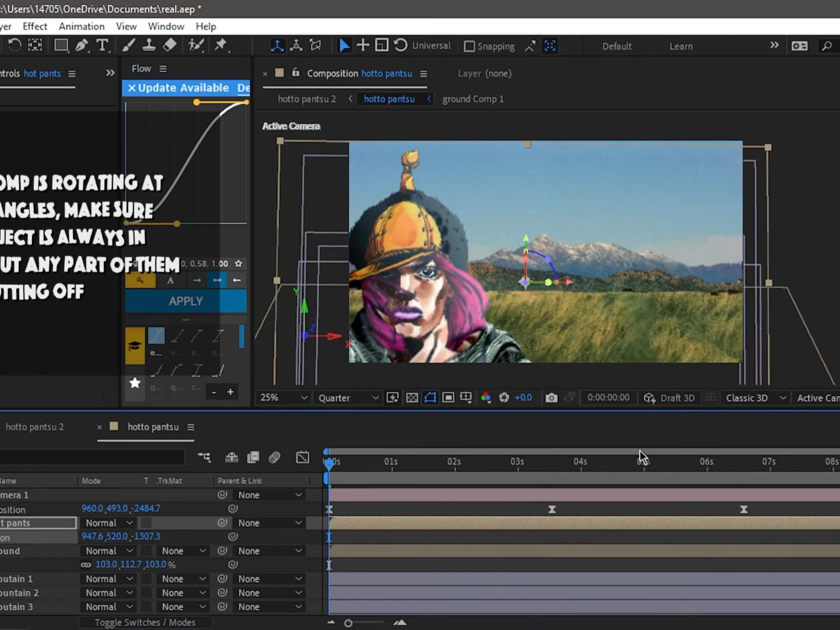The image size is (840, 630).
Task: Open Camera 1 parent None dropdown
Action: click(x=270, y=495)
